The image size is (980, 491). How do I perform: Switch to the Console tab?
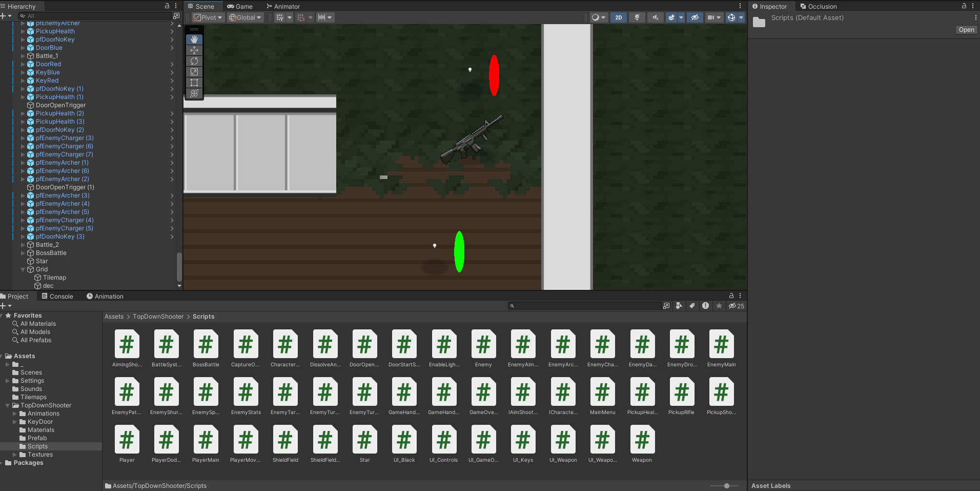[x=57, y=296]
